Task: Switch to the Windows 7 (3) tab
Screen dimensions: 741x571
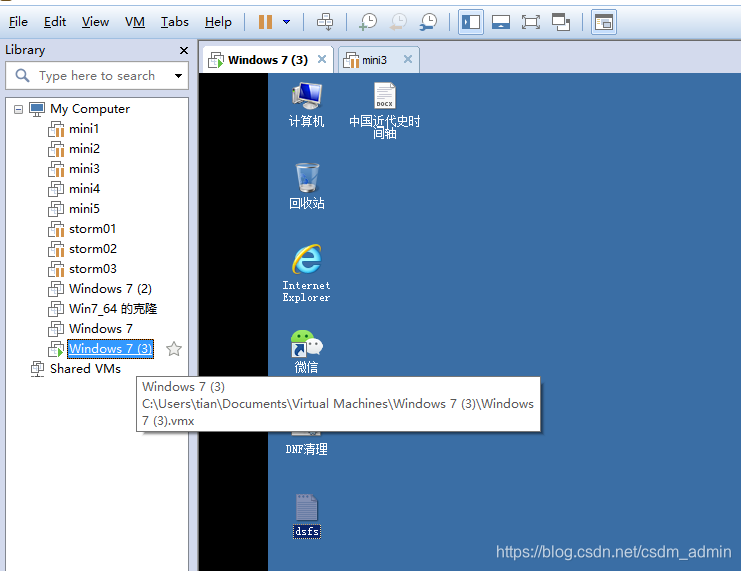Action: [x=267, y=60]
